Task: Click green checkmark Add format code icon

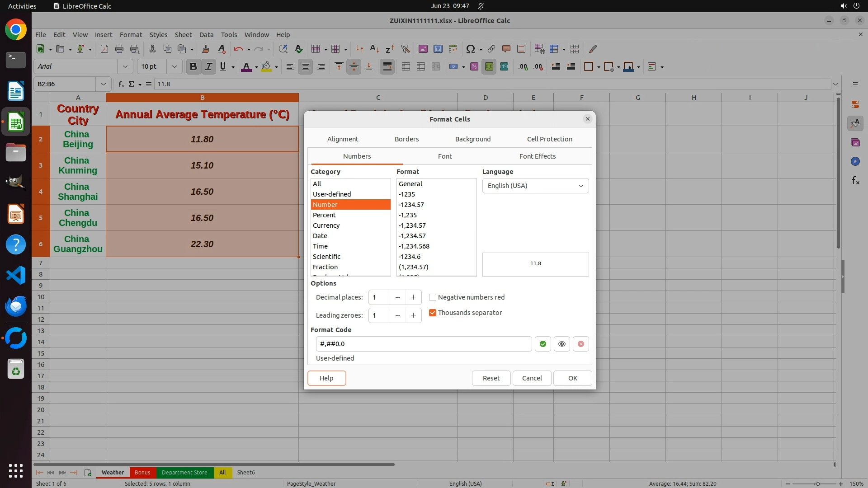Action: click(542, 344)
